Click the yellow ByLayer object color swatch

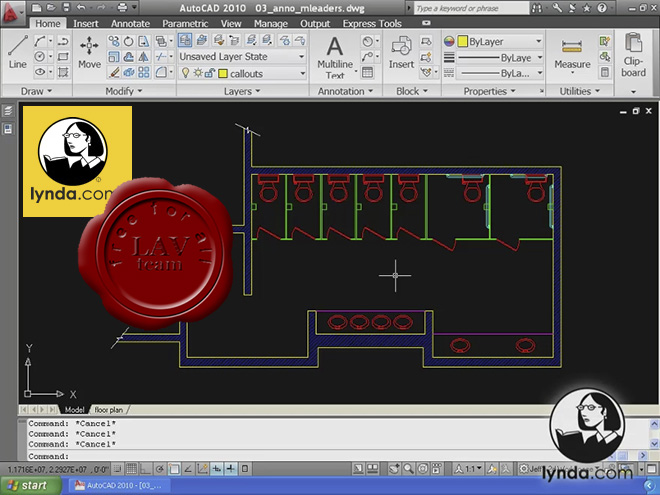coord(463,41)
